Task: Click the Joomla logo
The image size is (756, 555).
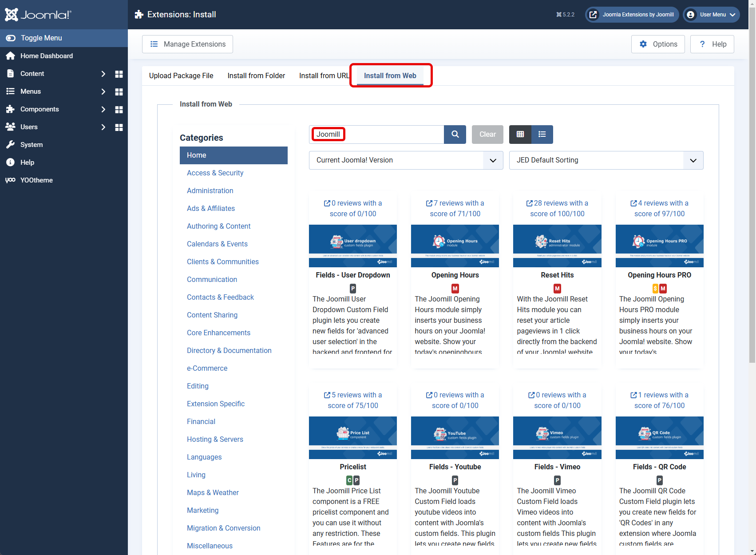Action: [x=38, y=15]
